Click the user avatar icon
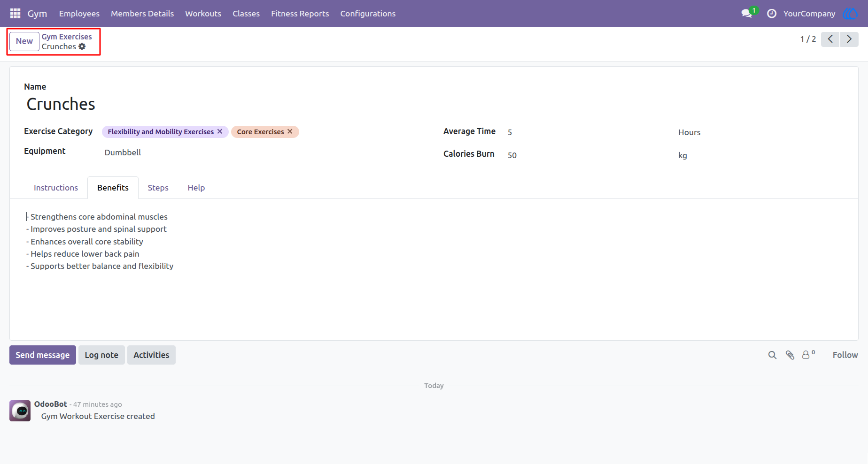This screenshot has width=868, height=465. pyautogui.click(x=850, y=14)
